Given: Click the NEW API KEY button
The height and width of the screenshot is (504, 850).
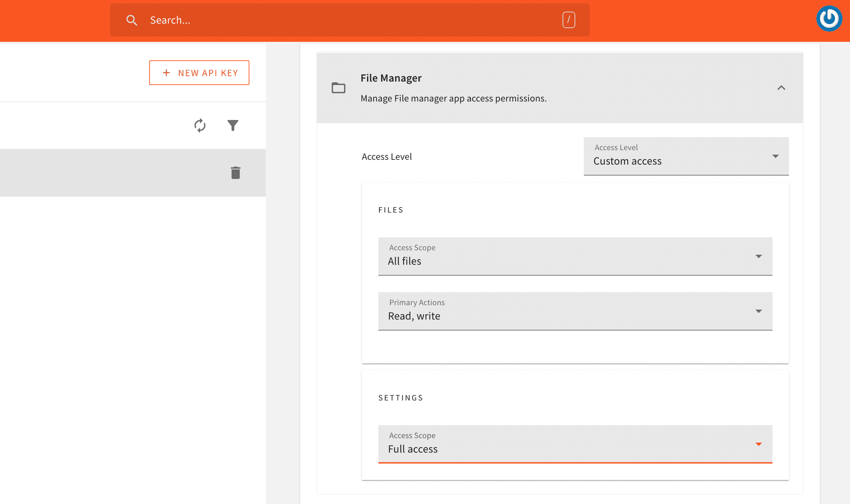Looking at the screenshot, I should coord(199,73).
